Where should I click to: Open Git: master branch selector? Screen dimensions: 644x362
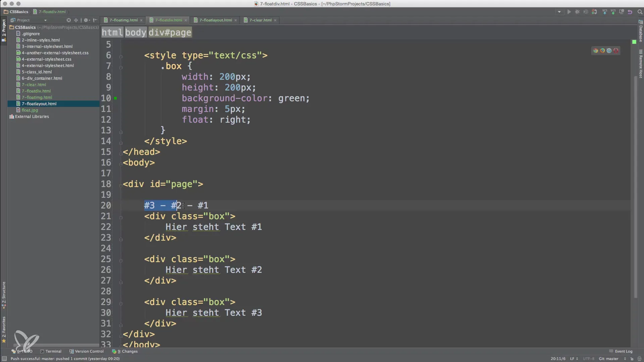tap(612, 359)
